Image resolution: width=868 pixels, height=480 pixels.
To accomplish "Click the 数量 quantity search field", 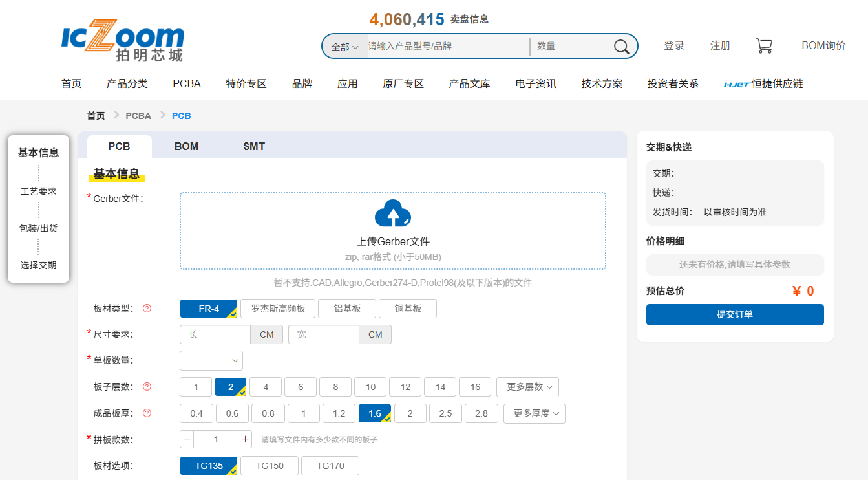I will (571, 47).
